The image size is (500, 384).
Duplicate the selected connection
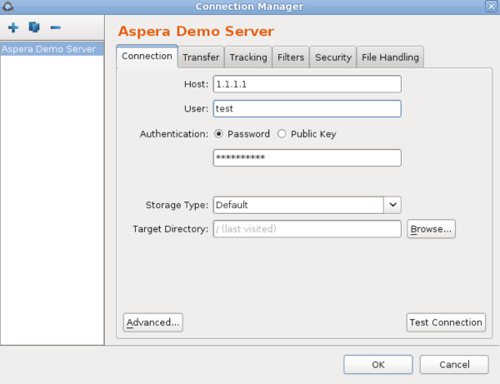pyautogui.click(x=34, y=27)
